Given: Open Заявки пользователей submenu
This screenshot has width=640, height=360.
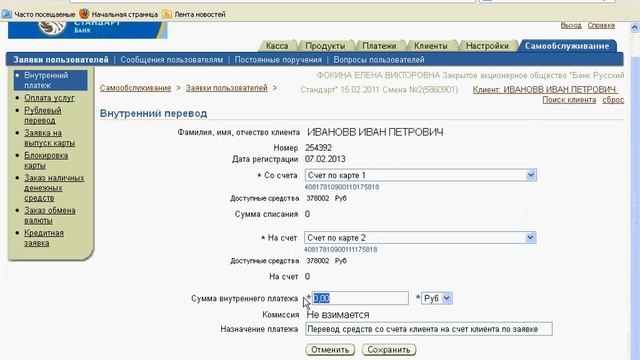Looking at the screenshot, I should click(61, 60).
